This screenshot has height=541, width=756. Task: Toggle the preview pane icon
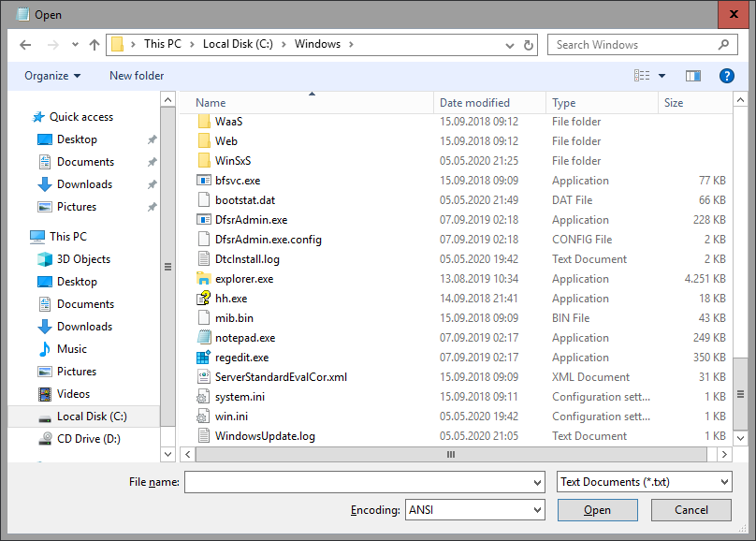point(692,76)
